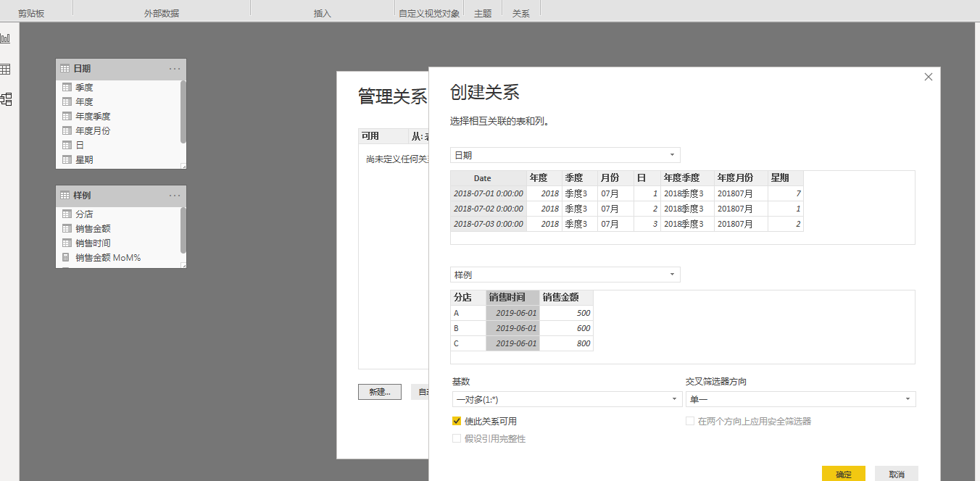The width and height of the screenshot is (980, 481).
Task: Click the scrollbar of the 日期 table card
Action: 183,112
